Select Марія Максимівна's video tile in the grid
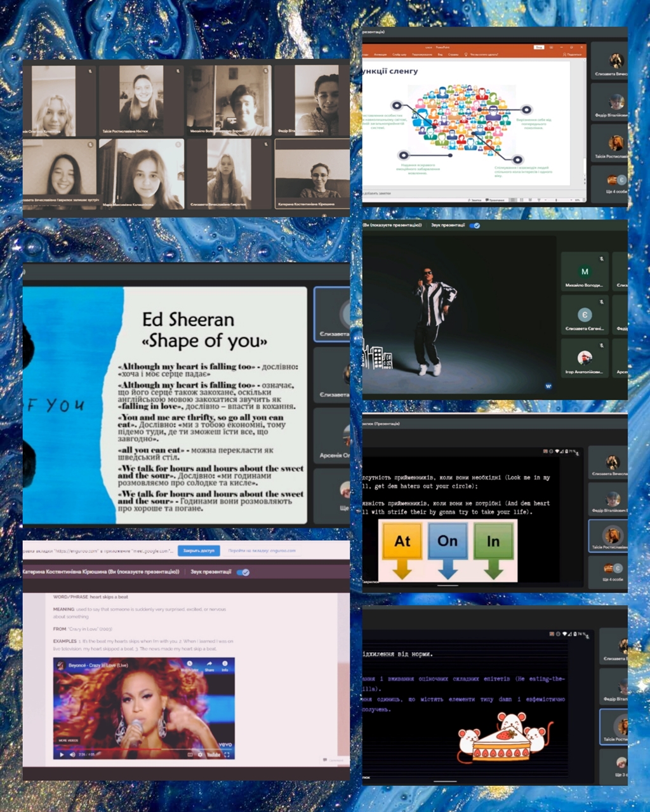 (142, 174)
